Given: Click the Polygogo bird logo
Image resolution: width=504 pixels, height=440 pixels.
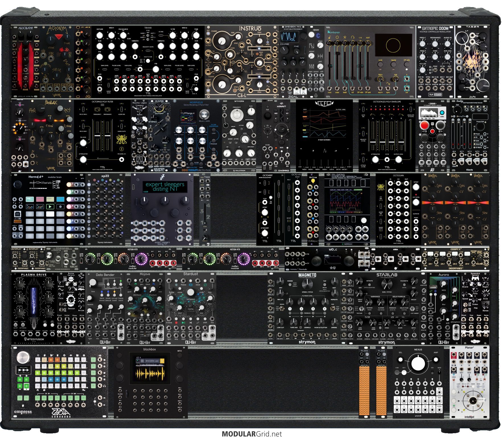Looking at the screenshot, I should coord(330,32).
